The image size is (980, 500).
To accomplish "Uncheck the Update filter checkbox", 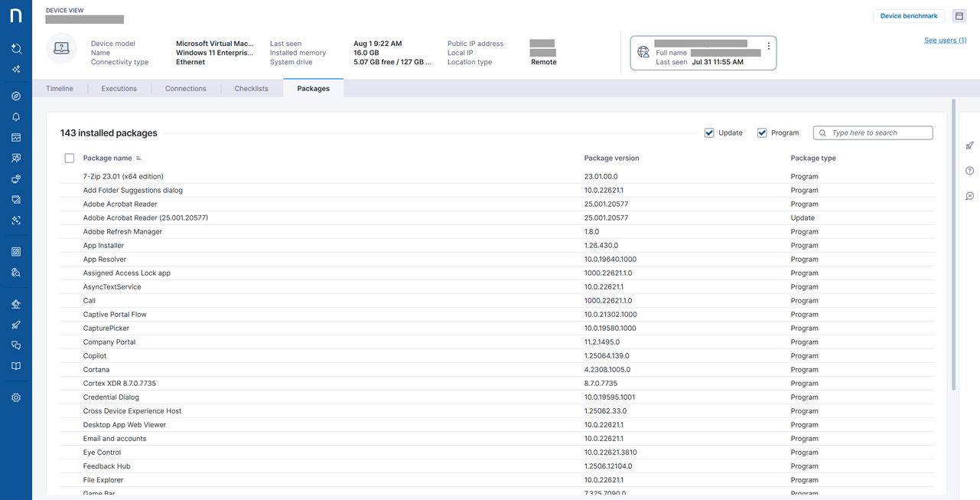I will tap(709, 133).
